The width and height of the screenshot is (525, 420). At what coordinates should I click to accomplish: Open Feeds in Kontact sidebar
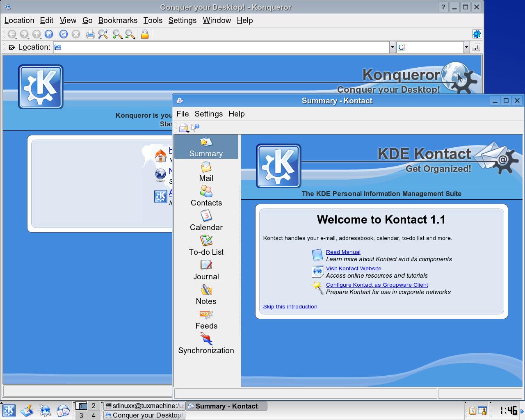pos(206,319)
